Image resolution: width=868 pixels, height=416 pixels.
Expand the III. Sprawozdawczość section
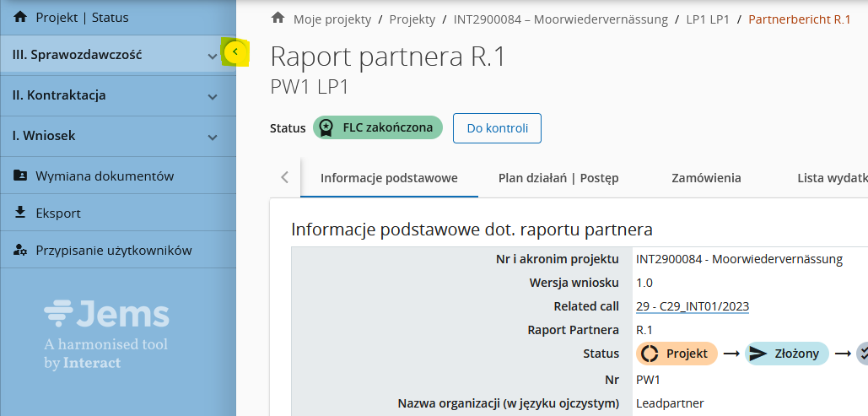click(213, 56)
